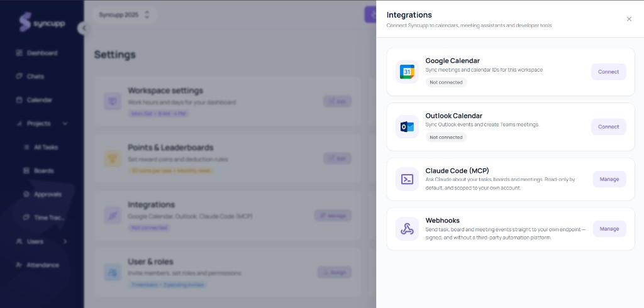Connect Google Calendar
The height and width of the screenshot is (308, 644).
pos(608,72)
